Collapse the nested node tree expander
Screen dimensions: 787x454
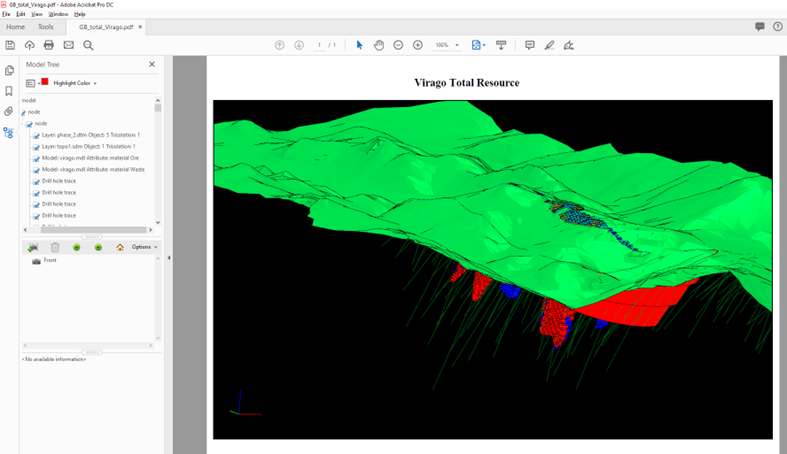coord(23,124)
